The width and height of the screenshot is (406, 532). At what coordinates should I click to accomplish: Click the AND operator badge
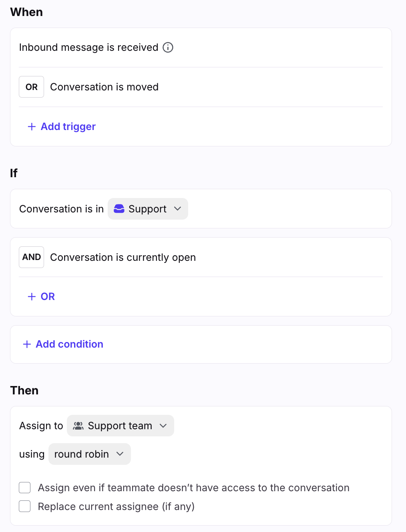tap(31, 257)
